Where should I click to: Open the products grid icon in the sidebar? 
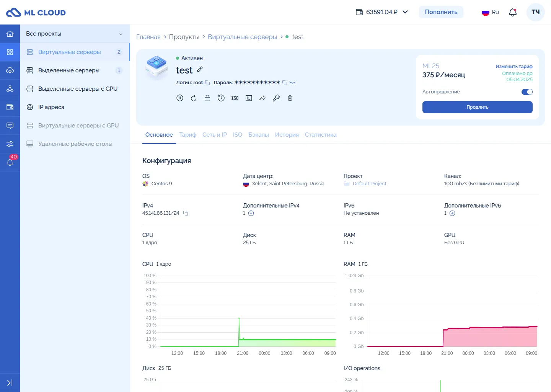pos(10,52)
